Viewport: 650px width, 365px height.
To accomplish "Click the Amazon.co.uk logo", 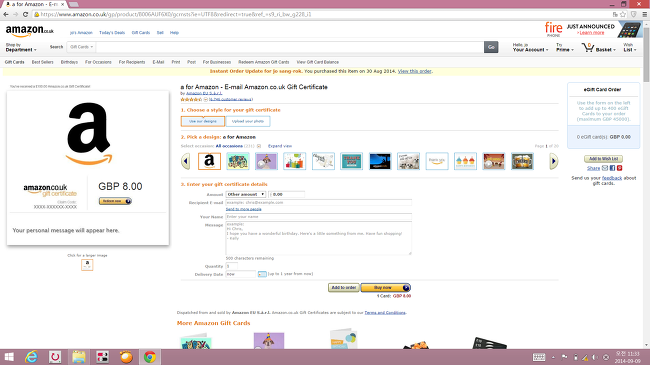I will click(29, 31).
